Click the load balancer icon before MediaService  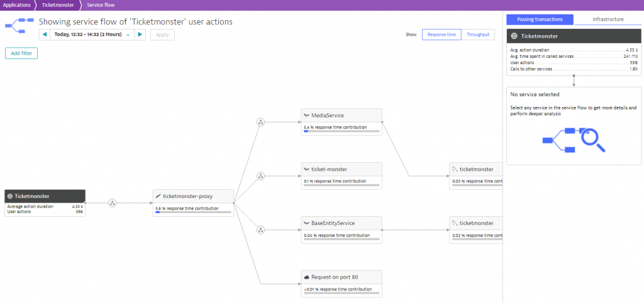(260, 122)
